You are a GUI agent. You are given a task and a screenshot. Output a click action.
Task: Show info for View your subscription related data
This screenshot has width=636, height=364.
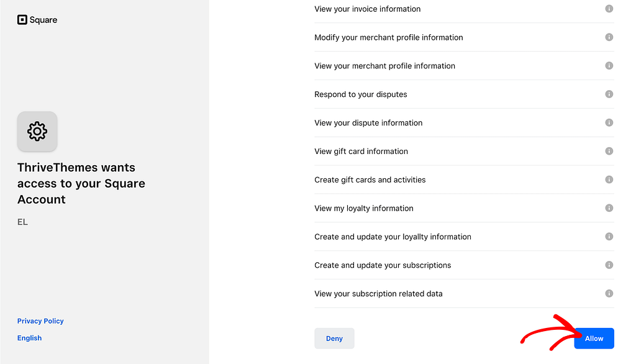tap(609, 293)
